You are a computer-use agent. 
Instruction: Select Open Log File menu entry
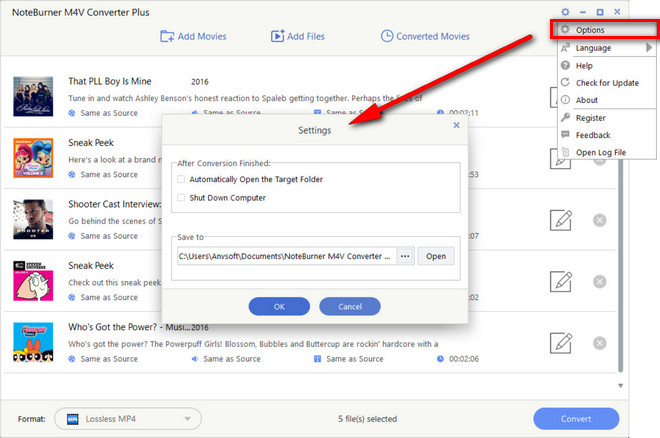pyautogui.click(x=607, y=152)
